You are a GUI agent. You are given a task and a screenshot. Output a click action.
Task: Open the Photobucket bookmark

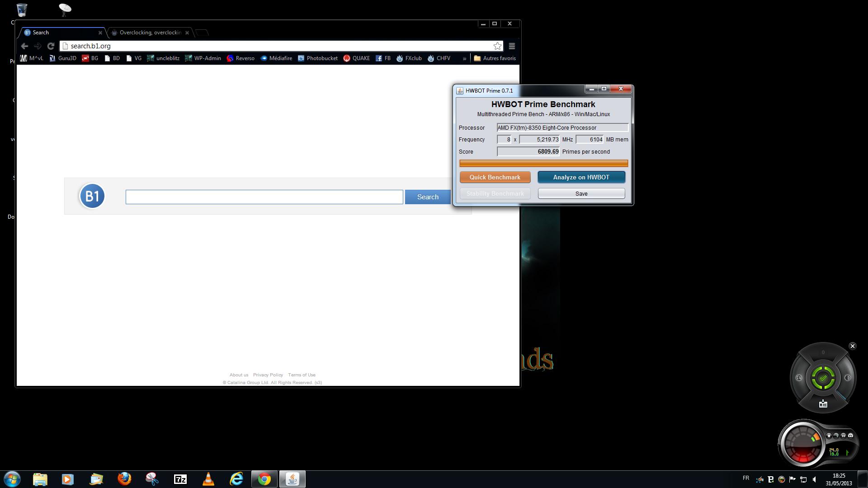(318, 58)
